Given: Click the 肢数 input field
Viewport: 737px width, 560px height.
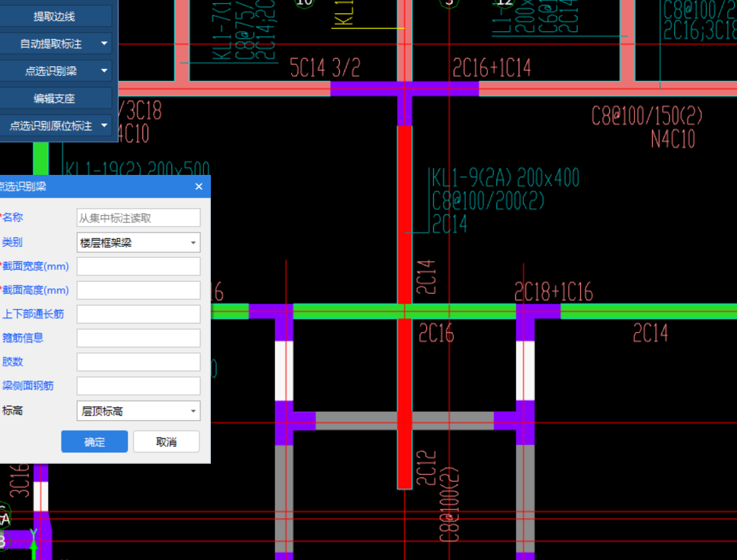Looking at the screenshot, I should tap(139, 362).
